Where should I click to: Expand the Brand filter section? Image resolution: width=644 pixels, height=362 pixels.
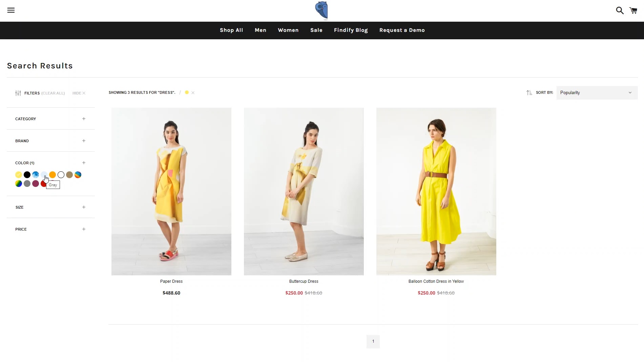click(50, 141)
